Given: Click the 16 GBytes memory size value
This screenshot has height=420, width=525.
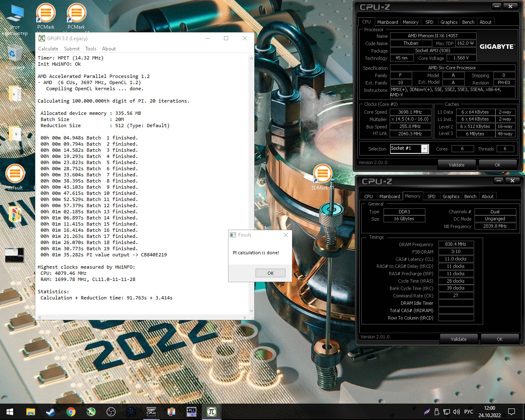Looking at the screenshot, I should tap(404, 219).
